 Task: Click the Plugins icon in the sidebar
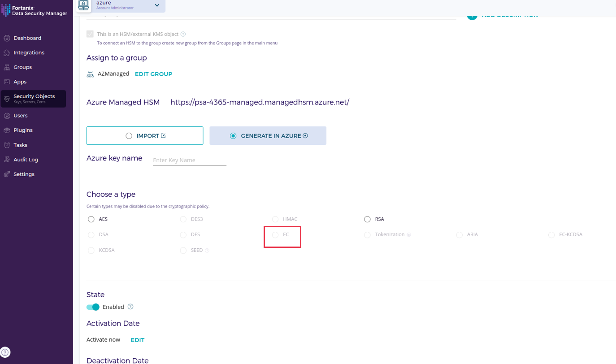tap(7, 130)
